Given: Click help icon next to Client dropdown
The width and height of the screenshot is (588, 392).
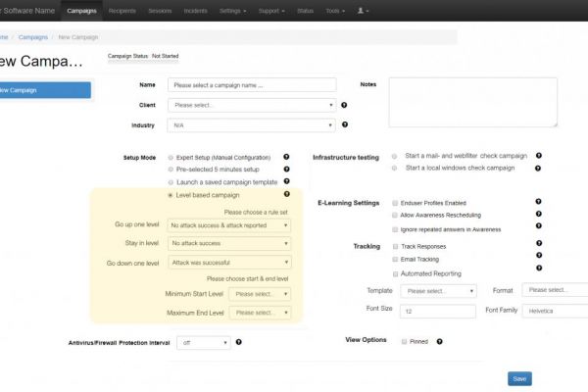Looking at the screenshot, I should pos(346,105).
